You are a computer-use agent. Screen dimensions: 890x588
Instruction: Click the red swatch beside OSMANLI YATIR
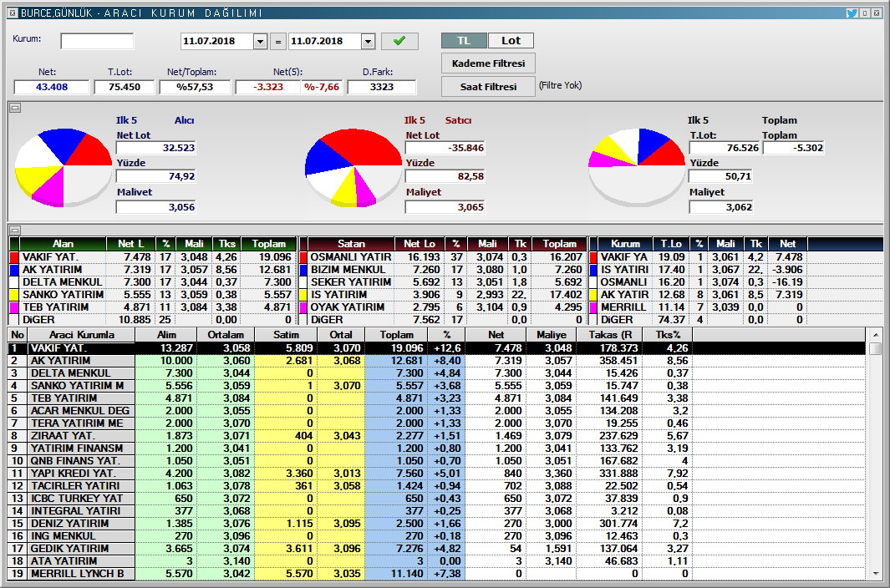click(303, 257)
